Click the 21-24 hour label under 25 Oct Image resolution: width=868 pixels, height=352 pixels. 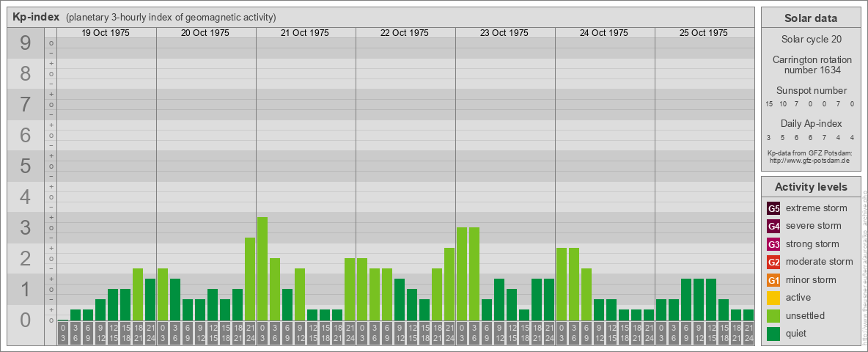pyautogui.click(x=749, y=334)
